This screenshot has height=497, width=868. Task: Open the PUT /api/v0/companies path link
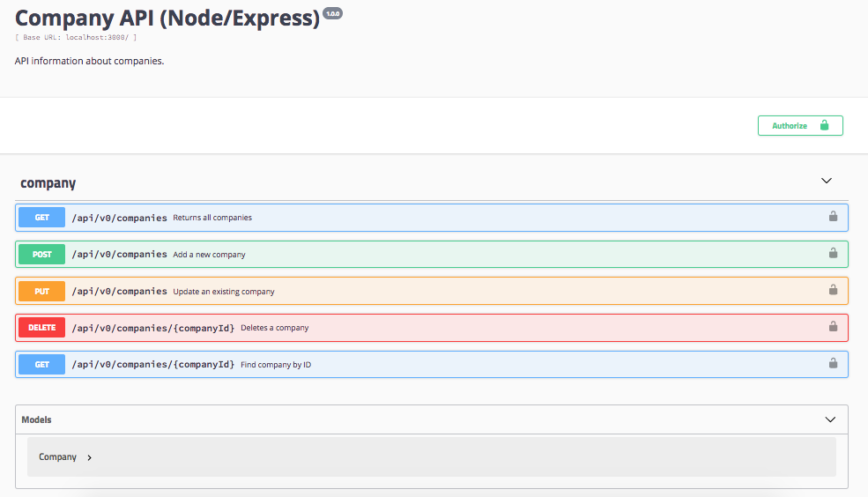[x=120, y=291]
